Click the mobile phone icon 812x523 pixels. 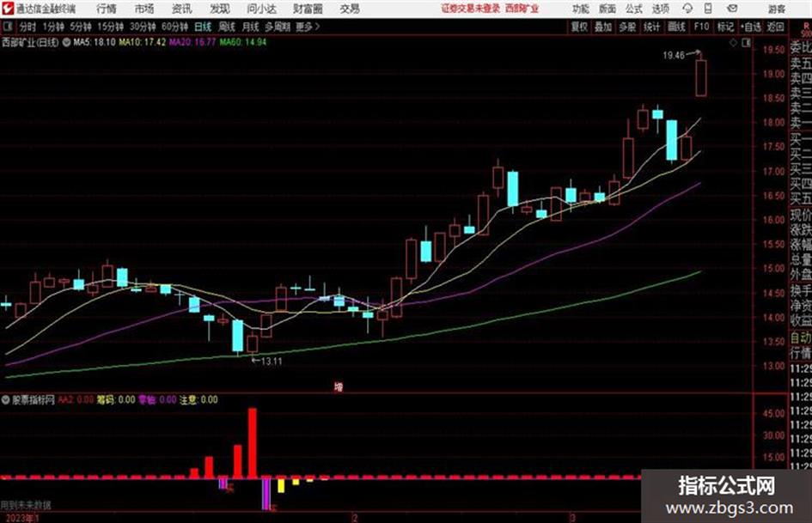click(x=708, y=9)
